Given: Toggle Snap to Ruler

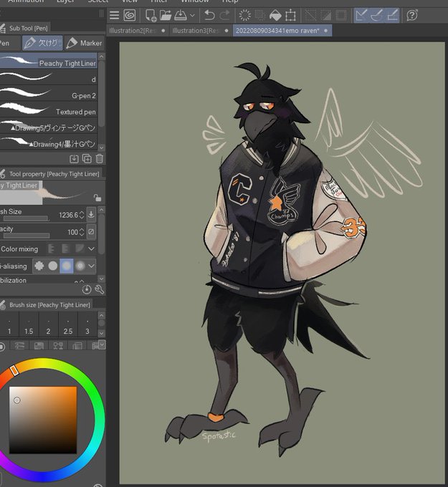Looking at the screenshot, I should 361,15.
